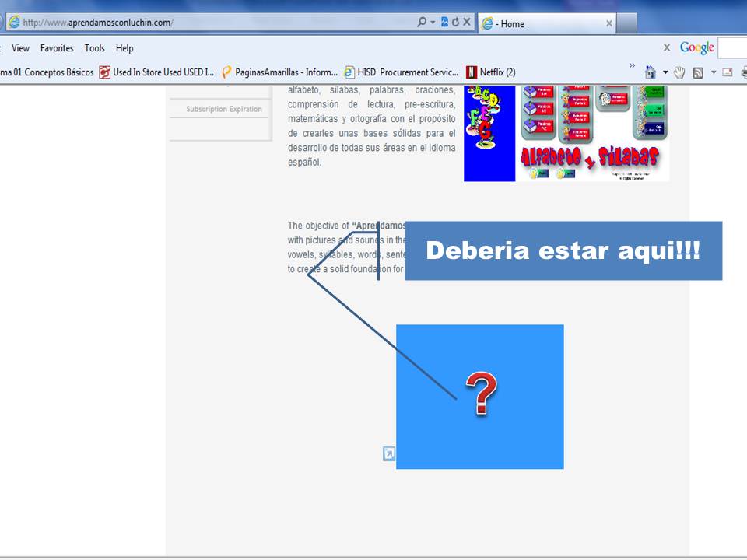This screenshot has height=560, width=747.
Task: Click the hand icon in command bar
Action: 679,72
